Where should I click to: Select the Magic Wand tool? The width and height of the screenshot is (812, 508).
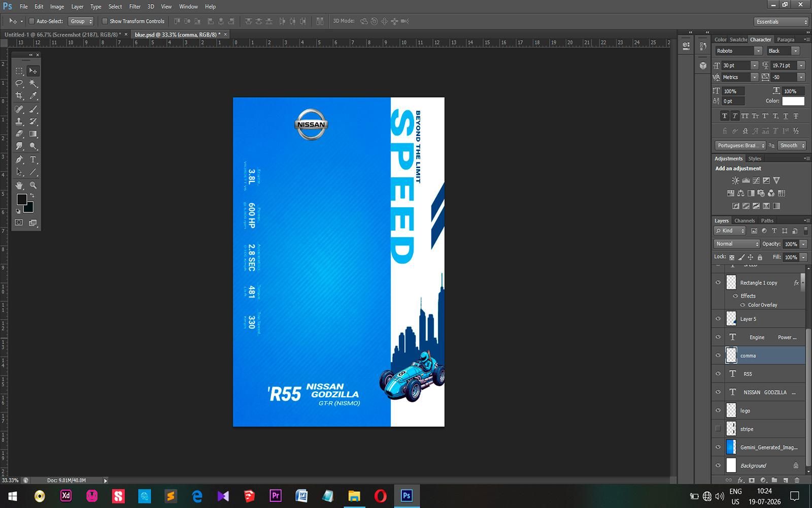tap(33, 83)
